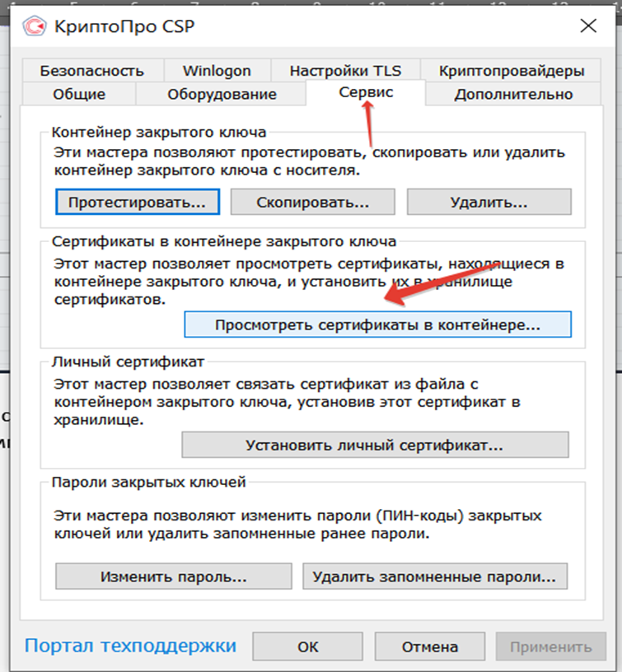
Task: Click the Личный сертификат group label
Action: [x=128, y=362]
